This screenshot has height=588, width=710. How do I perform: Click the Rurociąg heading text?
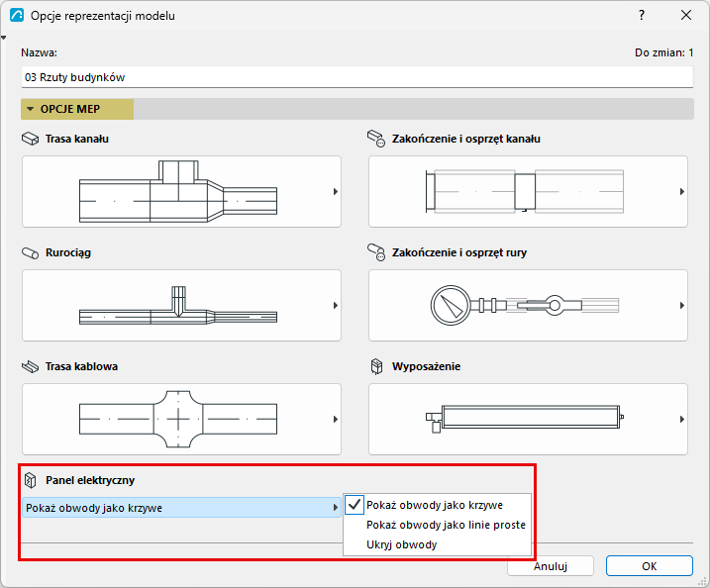tap(68, 252)
